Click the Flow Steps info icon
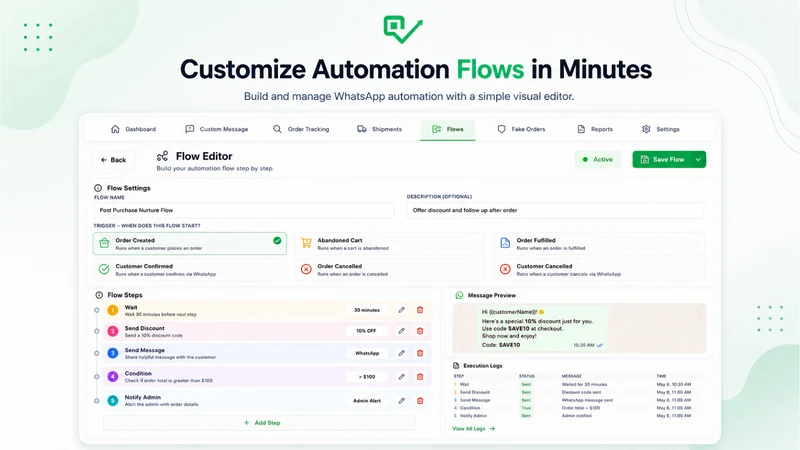The width and height of the screenshot is (800, 450). (x=99, y=295)
